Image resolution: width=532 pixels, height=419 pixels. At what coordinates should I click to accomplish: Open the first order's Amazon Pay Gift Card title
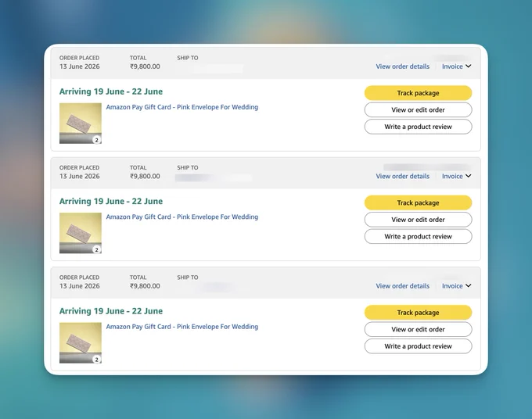182,107
